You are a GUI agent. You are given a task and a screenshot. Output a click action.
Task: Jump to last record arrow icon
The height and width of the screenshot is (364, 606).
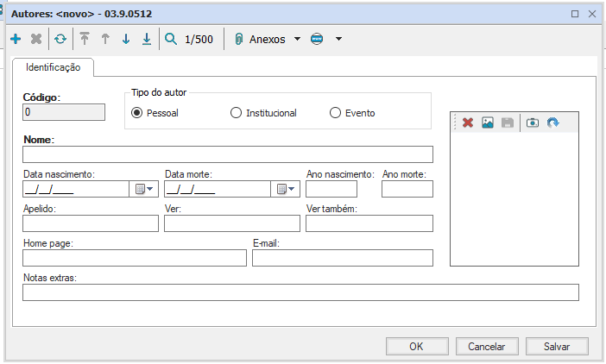pyautogui.click(x=146, y=39)
